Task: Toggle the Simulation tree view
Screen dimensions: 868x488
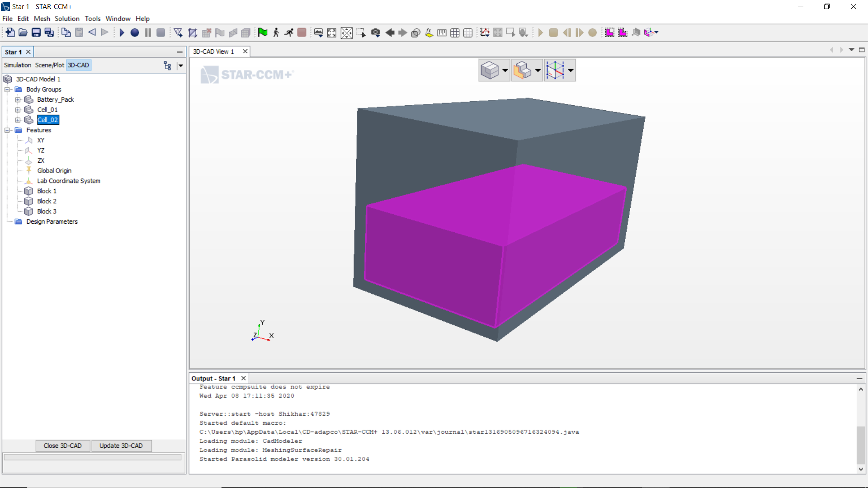Action: [18, 65]
